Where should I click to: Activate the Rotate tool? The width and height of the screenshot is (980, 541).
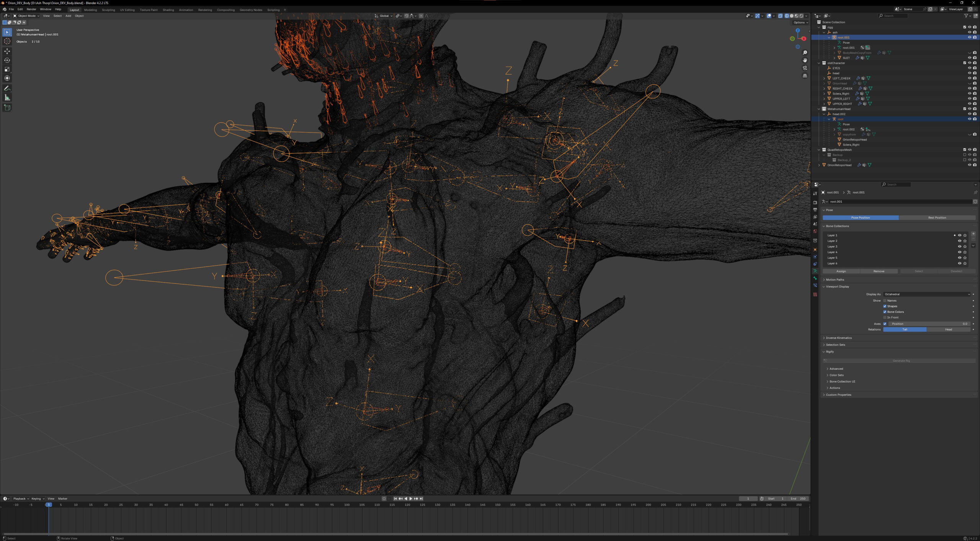coord(7,60)
